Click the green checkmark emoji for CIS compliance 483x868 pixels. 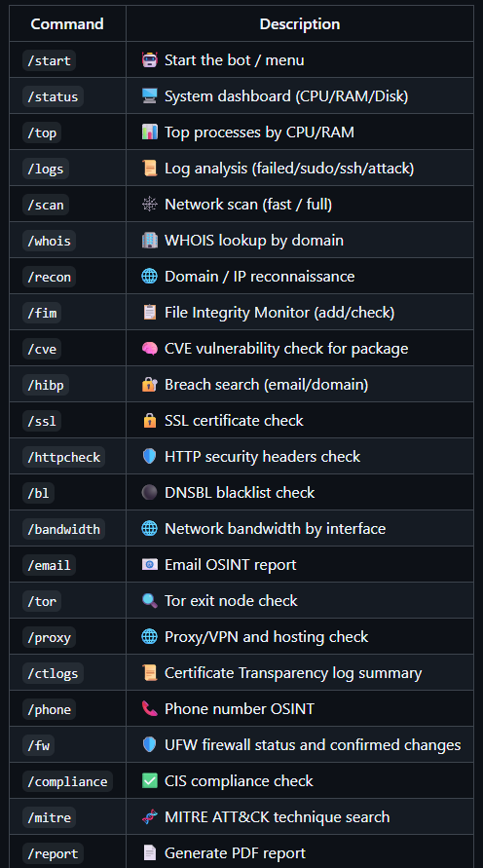tap(149, 780)
